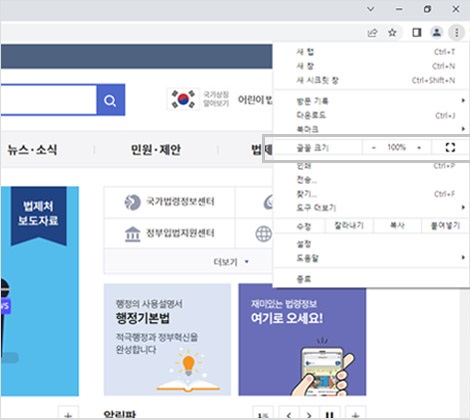Viewport: 470px width, 420px height.
Task: Click the 정부입법지원센터 building icon
Action: [132, 234]
